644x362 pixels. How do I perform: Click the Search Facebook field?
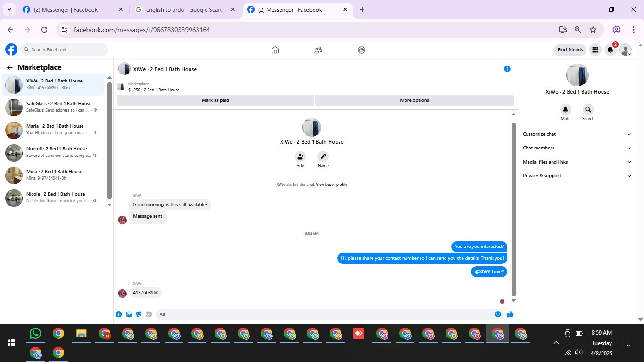(x=64, y=49)
